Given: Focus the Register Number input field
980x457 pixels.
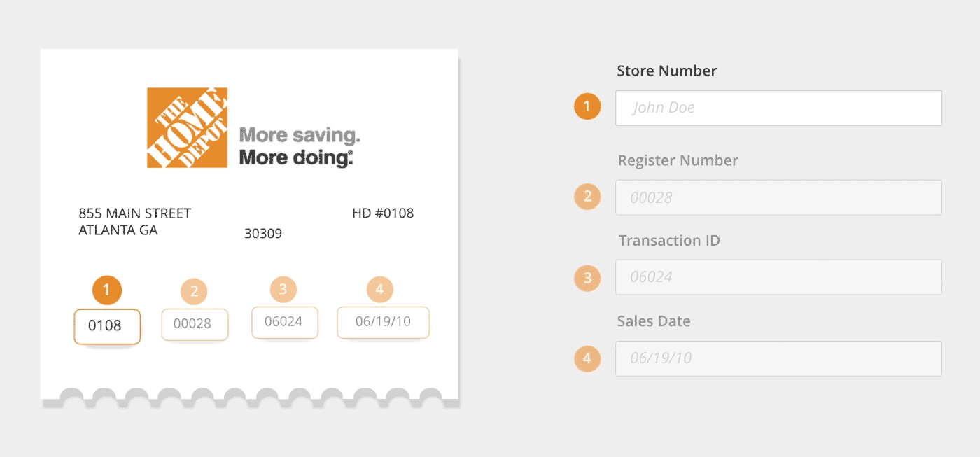Looking at the screenshot, I should click(x=778, y=197).
